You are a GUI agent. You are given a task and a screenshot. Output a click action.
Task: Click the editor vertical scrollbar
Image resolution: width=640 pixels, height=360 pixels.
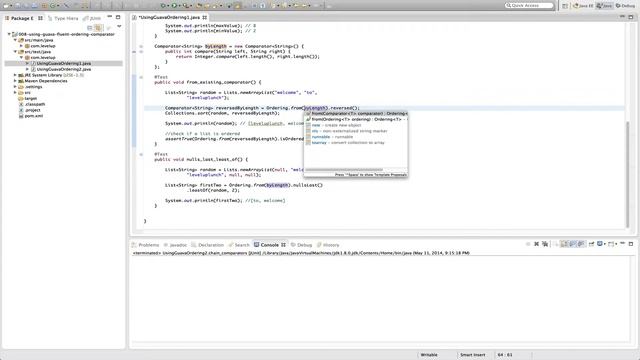pyautogui.click(x=627, y=174)
